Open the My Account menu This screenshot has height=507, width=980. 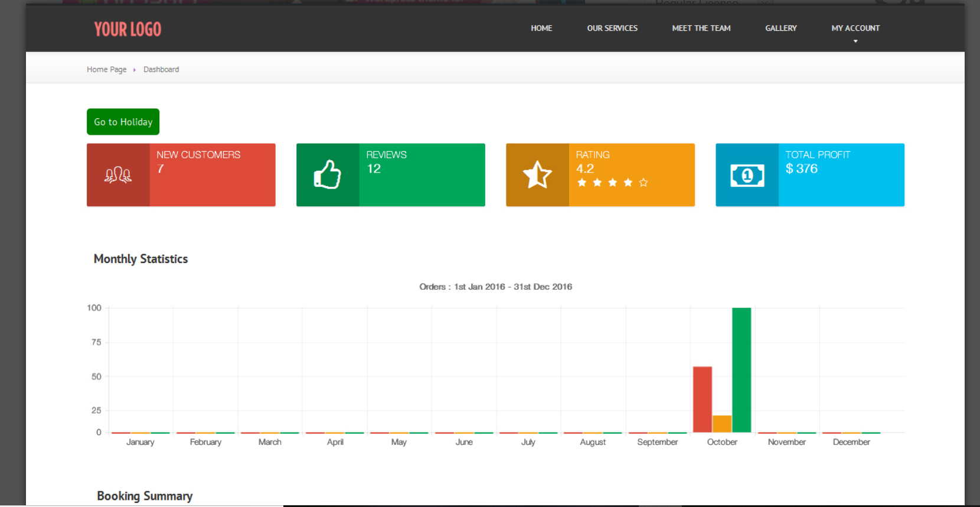tap(855, 28)
